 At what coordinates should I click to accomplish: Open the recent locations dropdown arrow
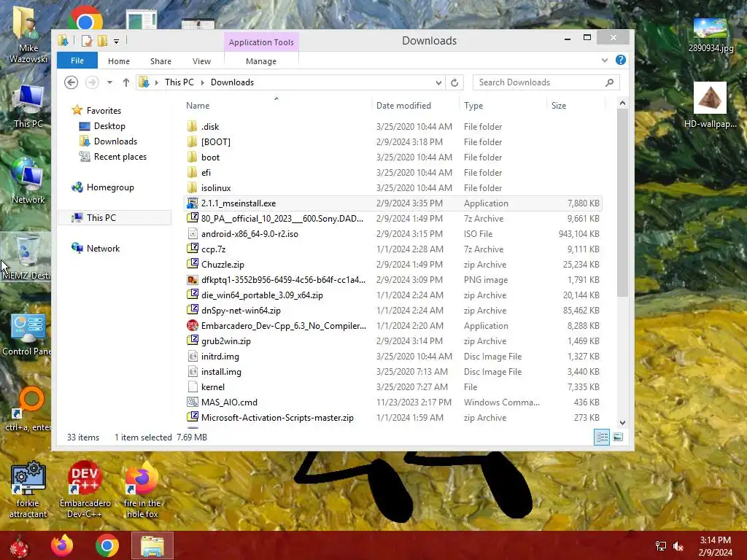pos(109,82)
